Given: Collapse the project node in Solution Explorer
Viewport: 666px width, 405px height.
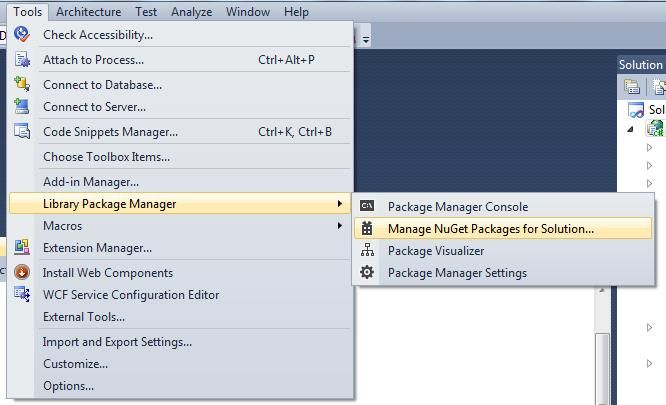Looking at the screenshot, I should (x=630, y=129).
